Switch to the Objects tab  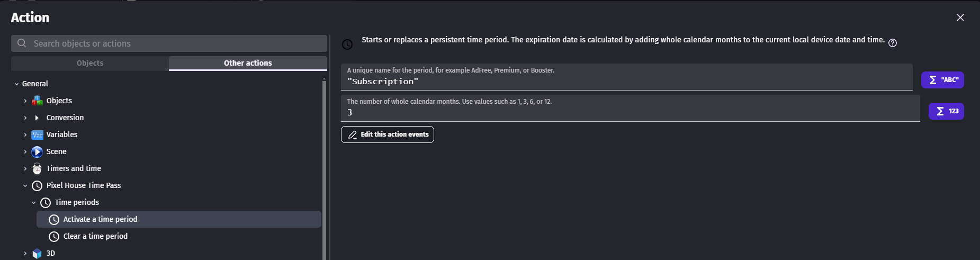point(89,63)
